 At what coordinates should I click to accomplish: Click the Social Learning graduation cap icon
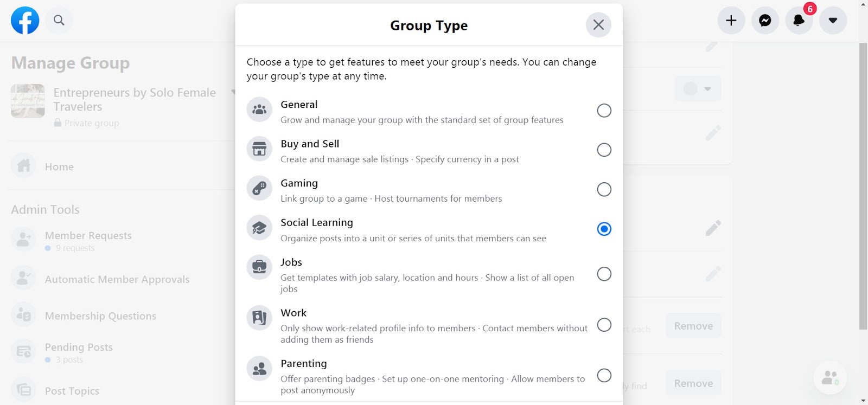259,228
